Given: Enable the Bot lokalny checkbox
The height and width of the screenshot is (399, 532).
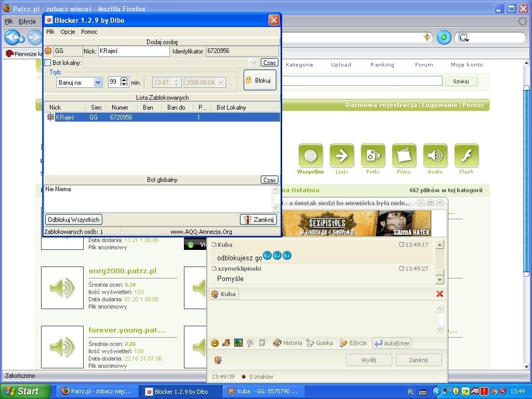Looking at the screenshot, I should click(x=48, y=63).
